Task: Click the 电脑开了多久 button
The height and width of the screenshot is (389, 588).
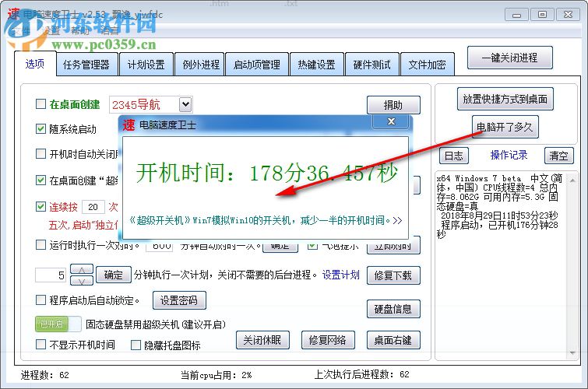Action: pos(505,127)
